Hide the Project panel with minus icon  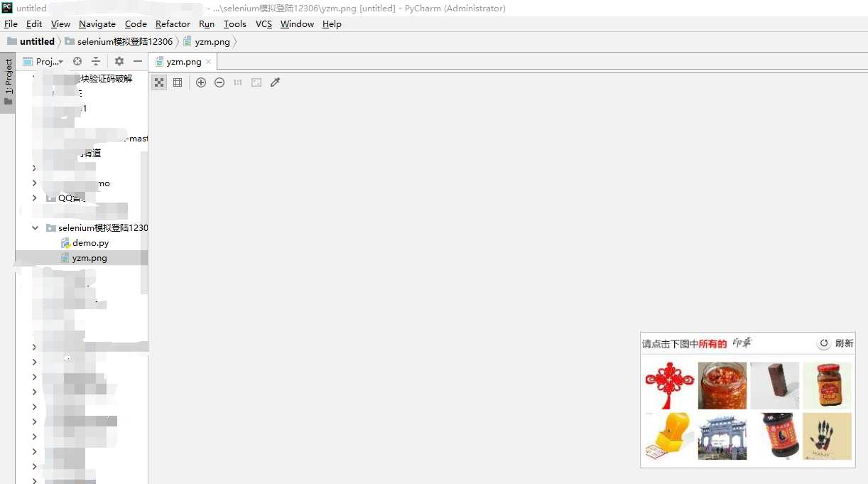pos(138,61)
